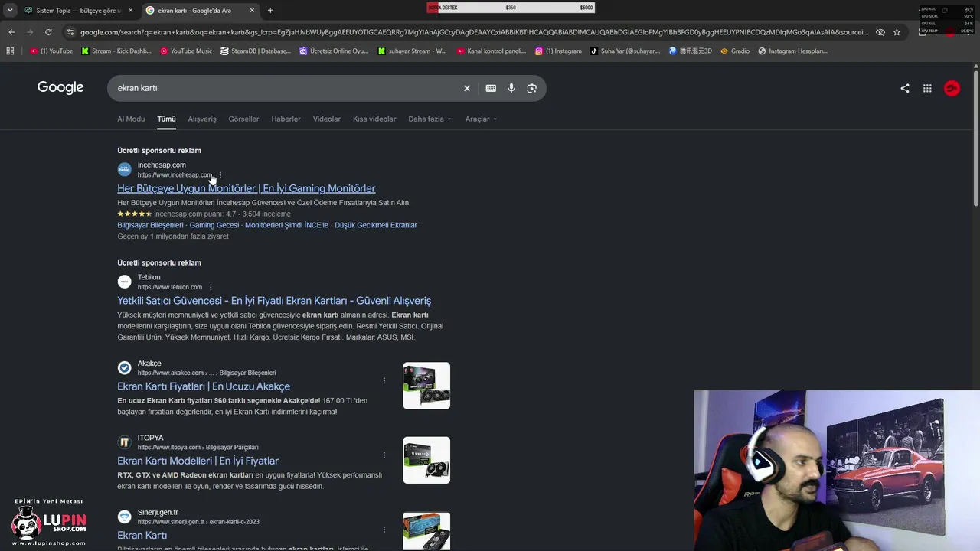Open the Stream - Kick Dashboard bookmark
Image resolution: width=980 pixels, height=551 pixels.
[x=116, y=51]
